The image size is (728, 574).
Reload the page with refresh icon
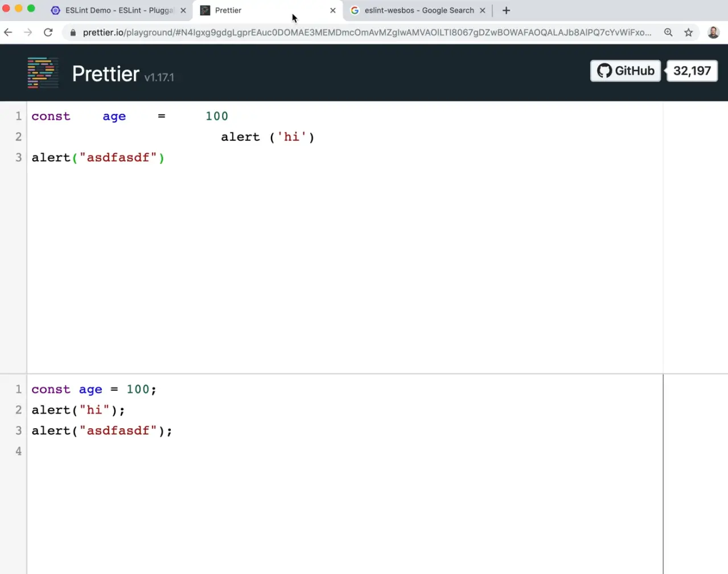48,32
